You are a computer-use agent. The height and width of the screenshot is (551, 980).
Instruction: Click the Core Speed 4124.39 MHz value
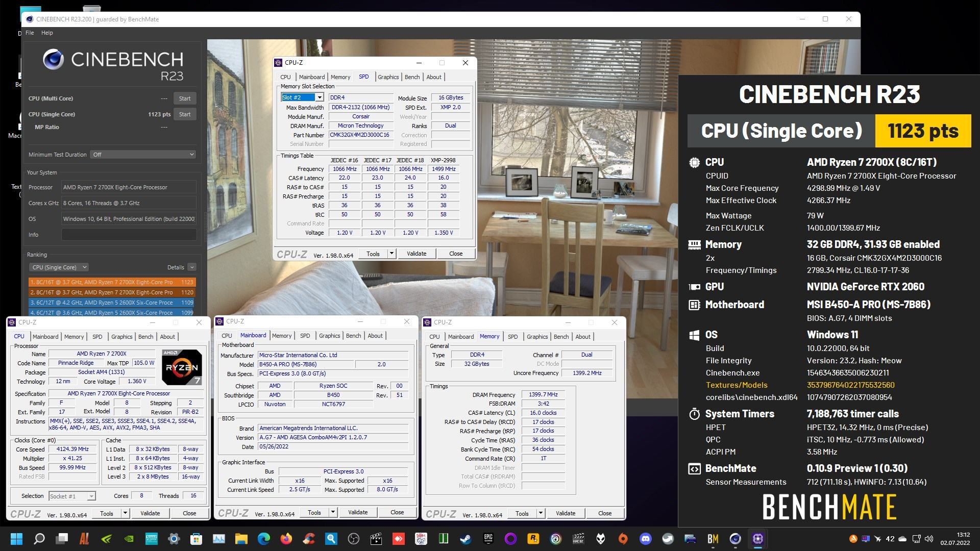[72, 449]
